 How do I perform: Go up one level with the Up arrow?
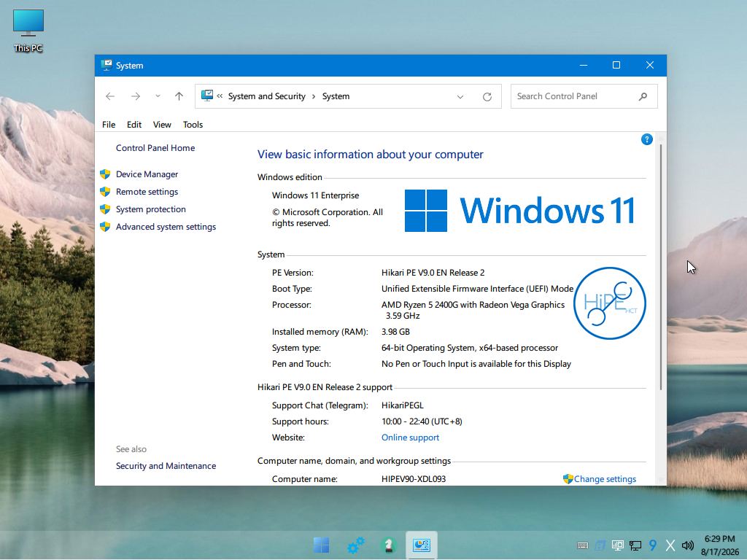(179, 96)
